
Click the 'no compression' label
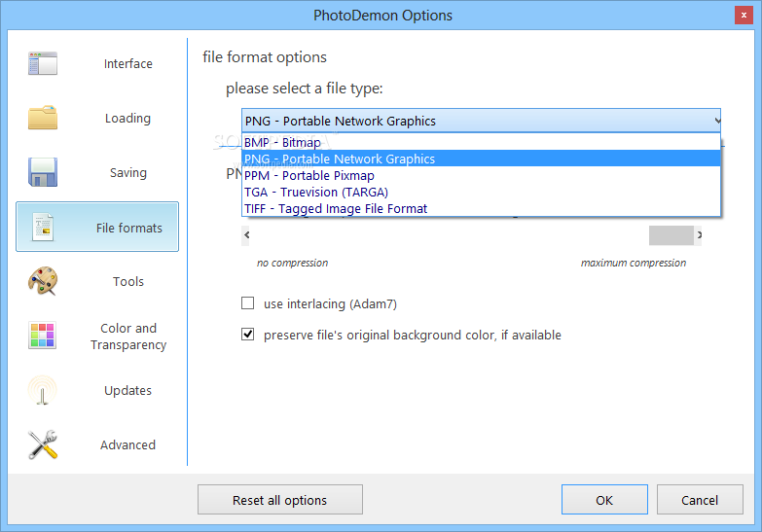(x=292, y=263)
